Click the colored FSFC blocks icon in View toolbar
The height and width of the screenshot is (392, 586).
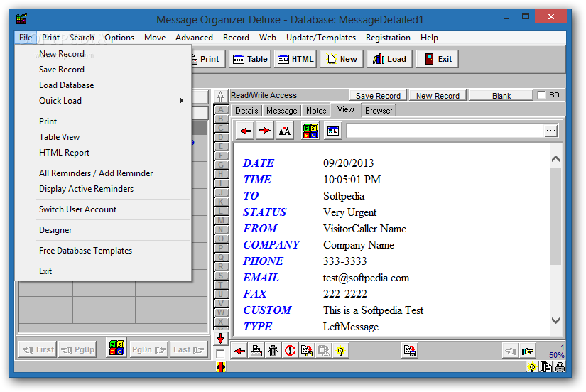(x=310, y=131)
